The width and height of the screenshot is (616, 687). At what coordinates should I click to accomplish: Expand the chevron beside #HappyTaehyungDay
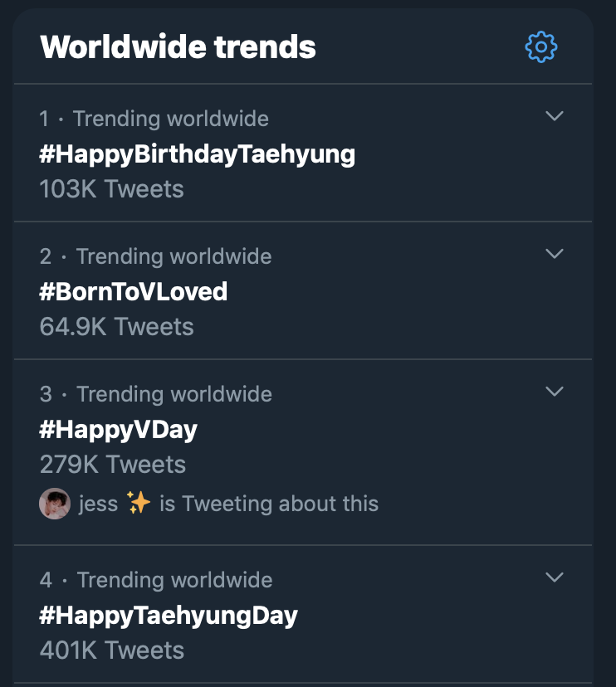point(555,577)
